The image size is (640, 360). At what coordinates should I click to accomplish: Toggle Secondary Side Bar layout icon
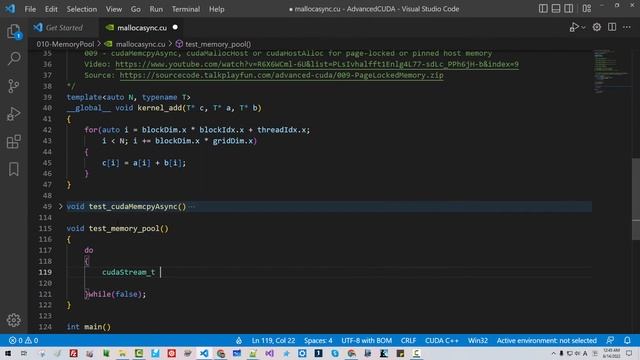click(x=568, y=9)
